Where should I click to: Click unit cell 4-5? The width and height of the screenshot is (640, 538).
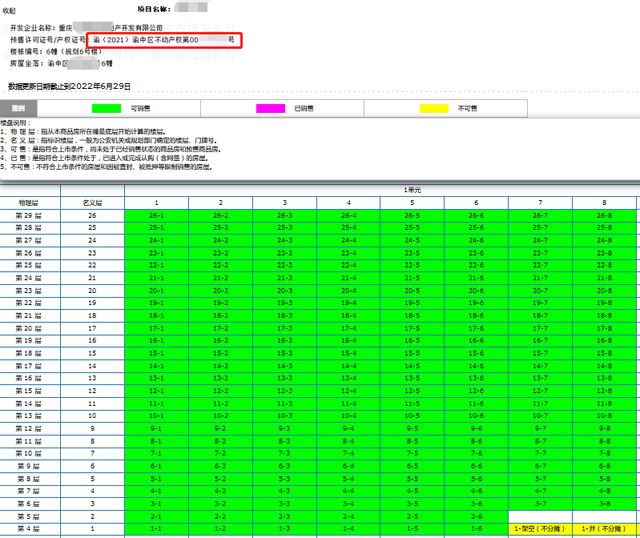(412, 491)
